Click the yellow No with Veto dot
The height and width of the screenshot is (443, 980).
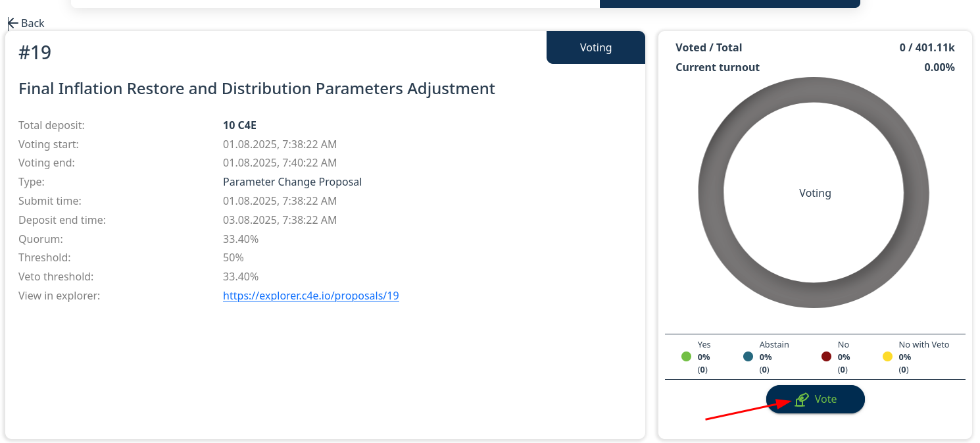(887, 357)
